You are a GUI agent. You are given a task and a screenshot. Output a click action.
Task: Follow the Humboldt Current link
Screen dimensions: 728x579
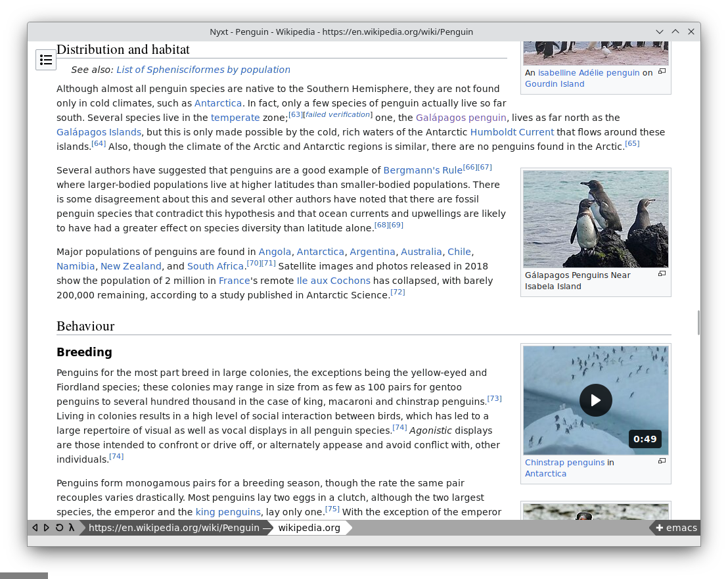[512, 132]
